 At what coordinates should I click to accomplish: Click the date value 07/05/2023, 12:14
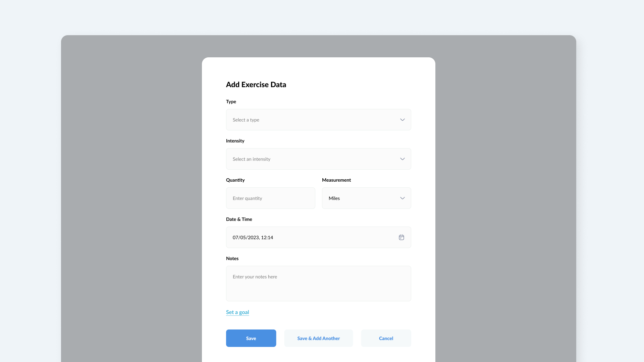tap(253, 237)
